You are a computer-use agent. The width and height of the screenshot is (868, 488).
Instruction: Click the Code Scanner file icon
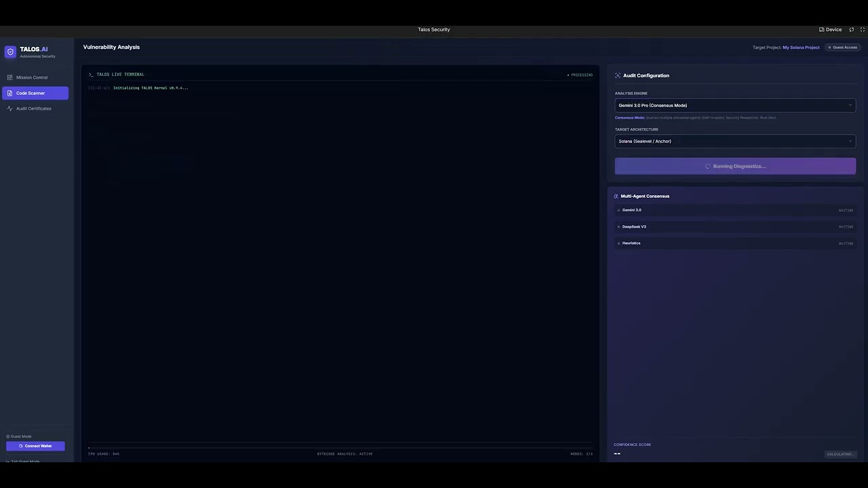[9, 93]
